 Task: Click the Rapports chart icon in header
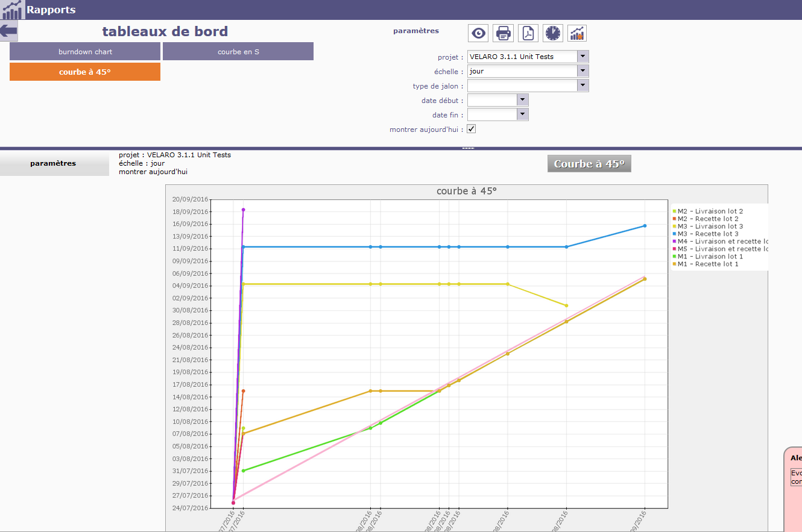click(x=12, y=10)
